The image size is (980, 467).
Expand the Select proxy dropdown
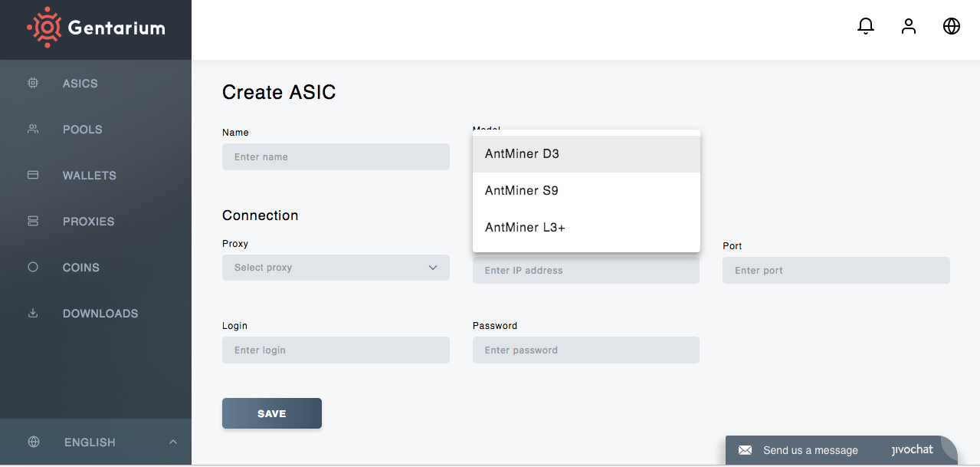tap(336, 268)
